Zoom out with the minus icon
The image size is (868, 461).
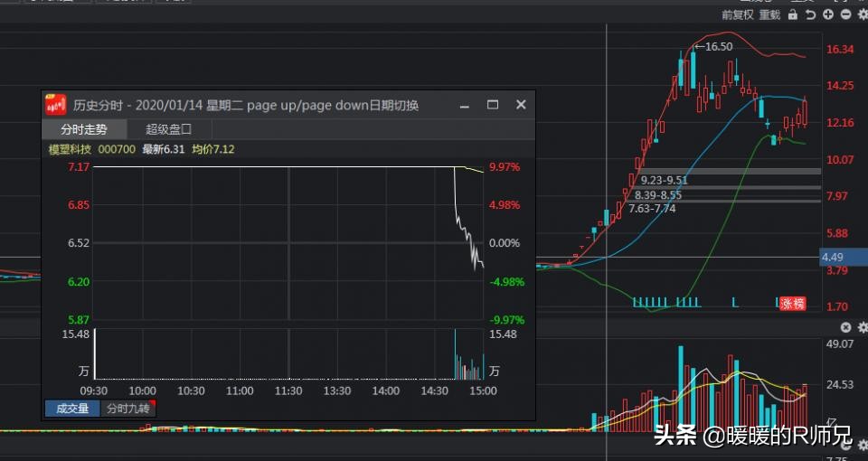[x=845, y=14]
